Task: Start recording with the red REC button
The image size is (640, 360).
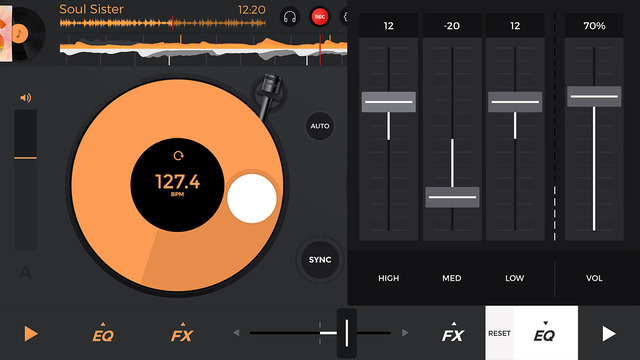Action: (x=320, y=17)
